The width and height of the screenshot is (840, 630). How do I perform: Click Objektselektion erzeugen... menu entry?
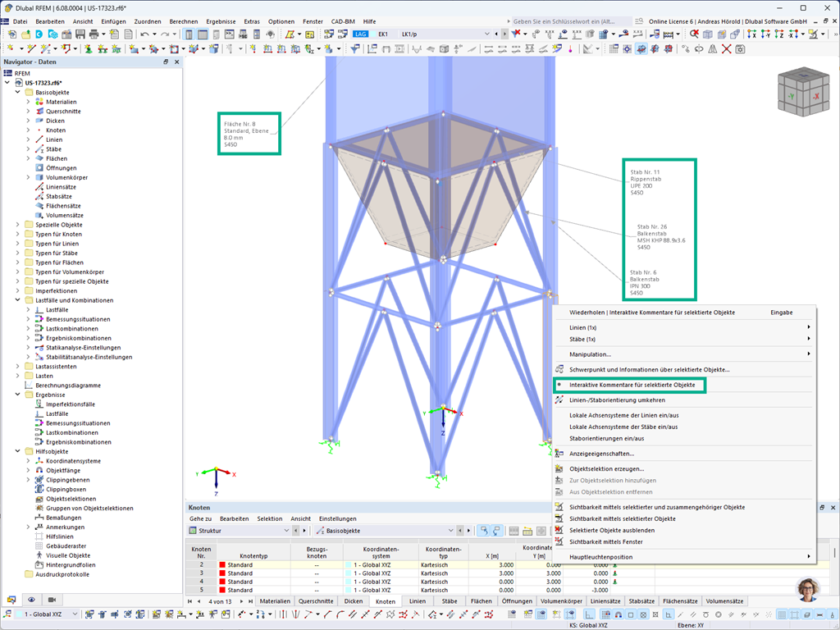click(606, 468)
